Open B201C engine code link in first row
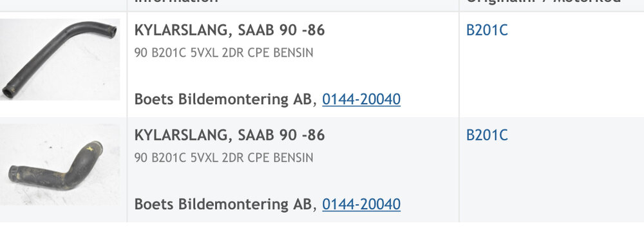This screenshot has width=644, height=235. point(487,30)
